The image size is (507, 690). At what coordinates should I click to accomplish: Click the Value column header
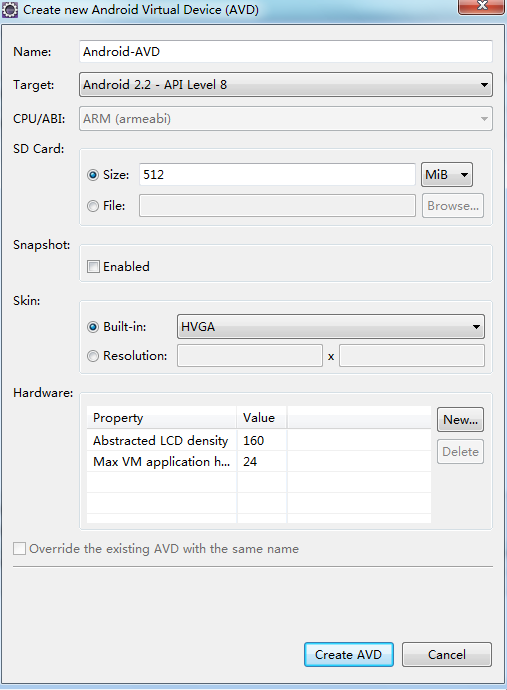pos(262,418)
